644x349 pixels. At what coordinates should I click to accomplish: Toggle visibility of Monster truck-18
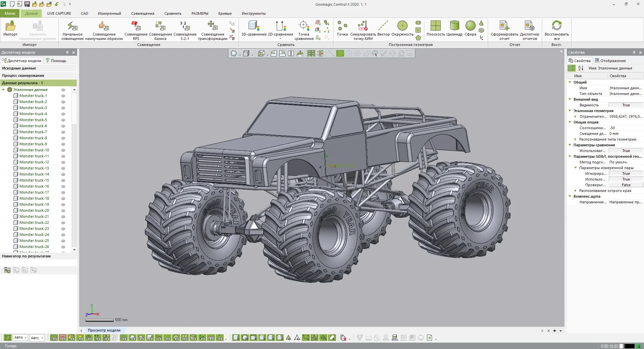pyautogui.click(x=63, y=199)
